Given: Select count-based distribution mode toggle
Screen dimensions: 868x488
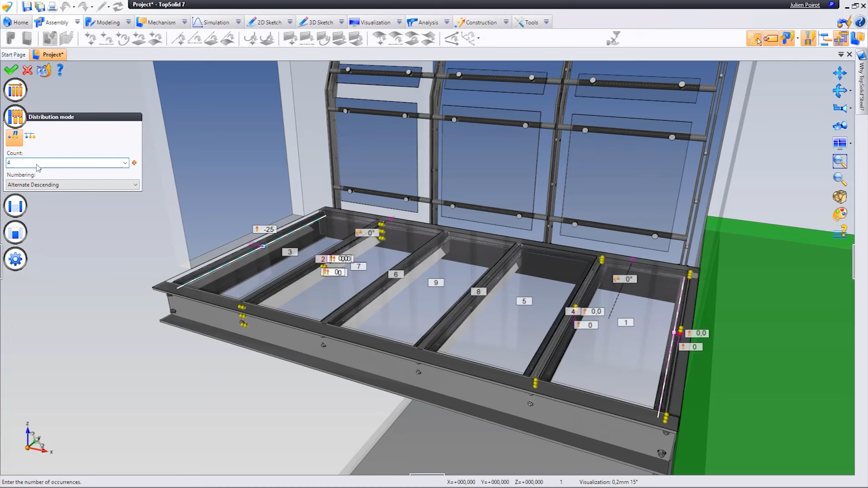Looking at the screenshot, I should coord(14,136).
